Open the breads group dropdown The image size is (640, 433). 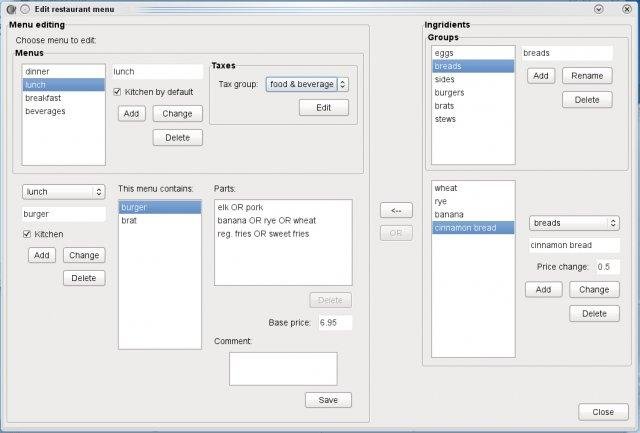[574, 223]
